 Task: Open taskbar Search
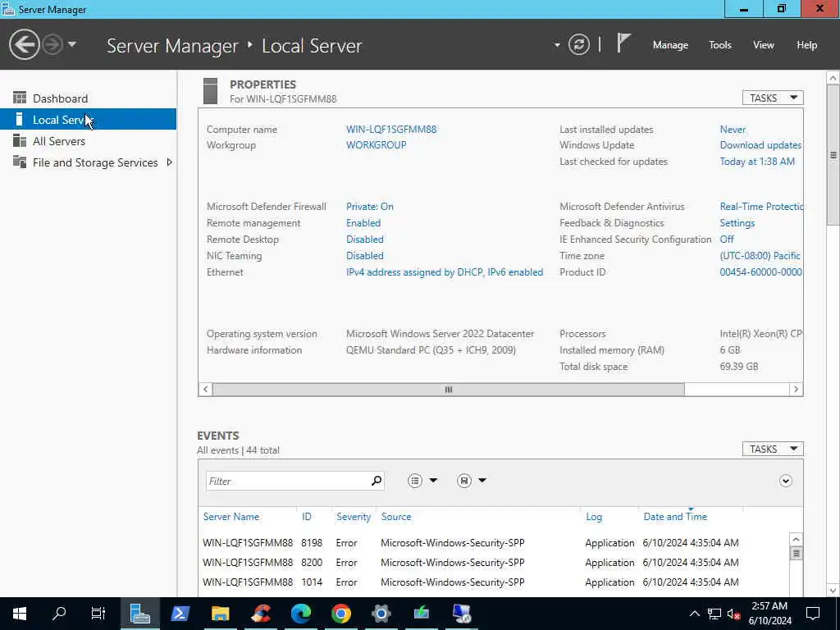(59, 614)
